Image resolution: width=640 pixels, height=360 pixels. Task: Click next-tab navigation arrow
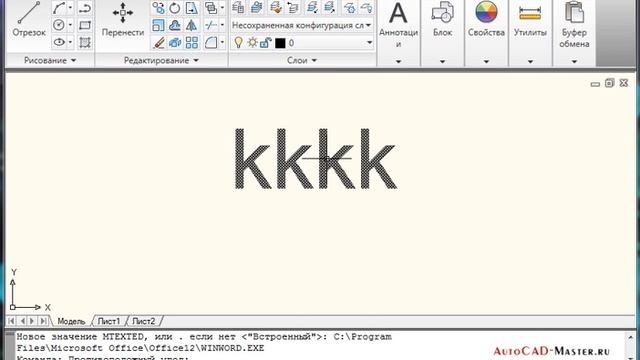click(x=32, y=321)
